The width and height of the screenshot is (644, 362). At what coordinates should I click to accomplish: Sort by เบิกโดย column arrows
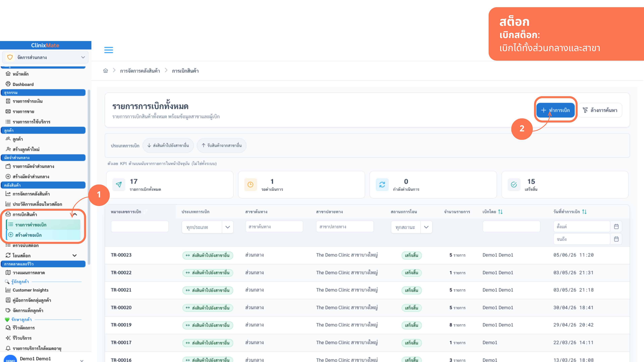500,212
